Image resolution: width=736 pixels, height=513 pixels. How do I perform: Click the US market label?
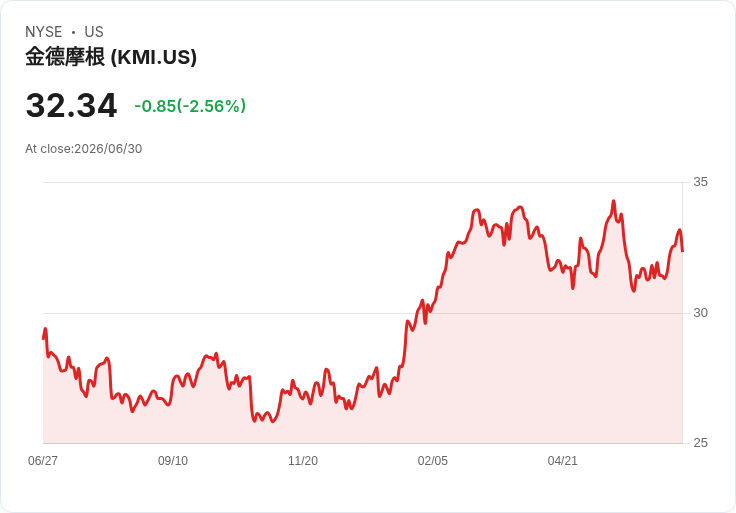tap(94, 32)
